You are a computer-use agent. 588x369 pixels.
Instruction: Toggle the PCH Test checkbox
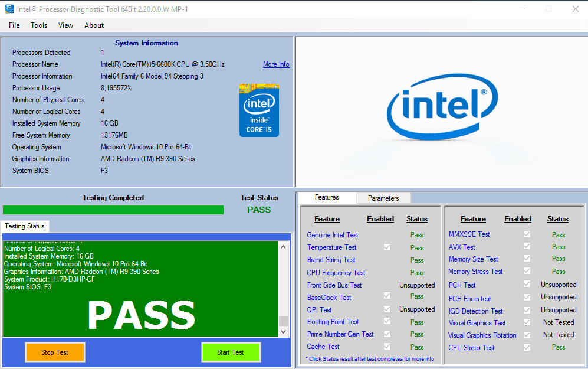coord(527,284)
